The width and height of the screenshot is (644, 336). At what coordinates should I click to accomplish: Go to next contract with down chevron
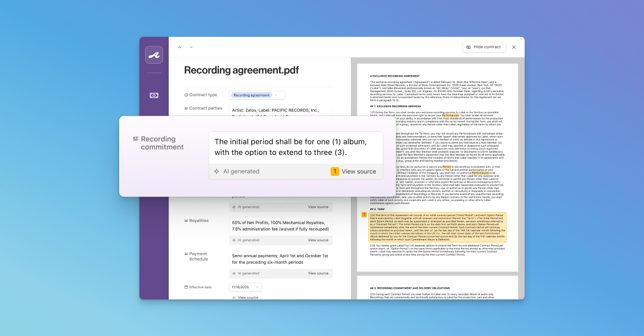point(191,47)
